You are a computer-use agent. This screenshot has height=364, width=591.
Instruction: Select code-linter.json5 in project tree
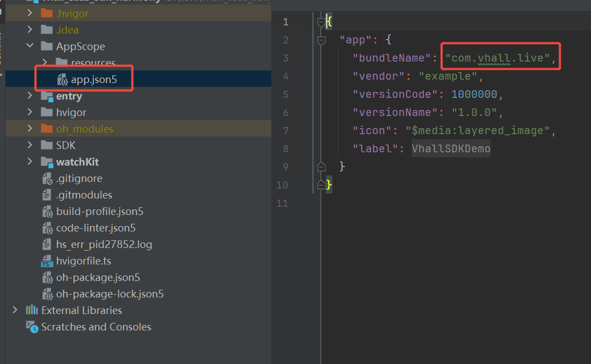(96, 228)
